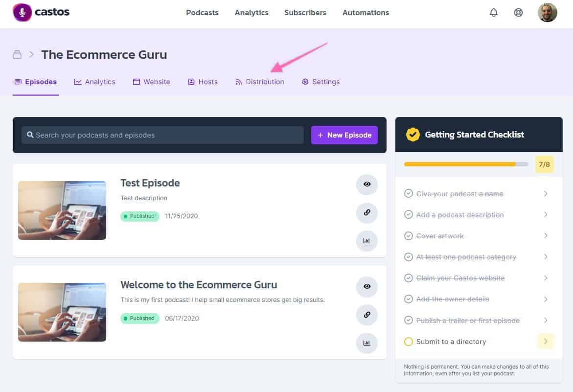Expand Give your podcast a name chevron
Image resolution: width=573 pixels, height=392 pixels.
point(546,193)
